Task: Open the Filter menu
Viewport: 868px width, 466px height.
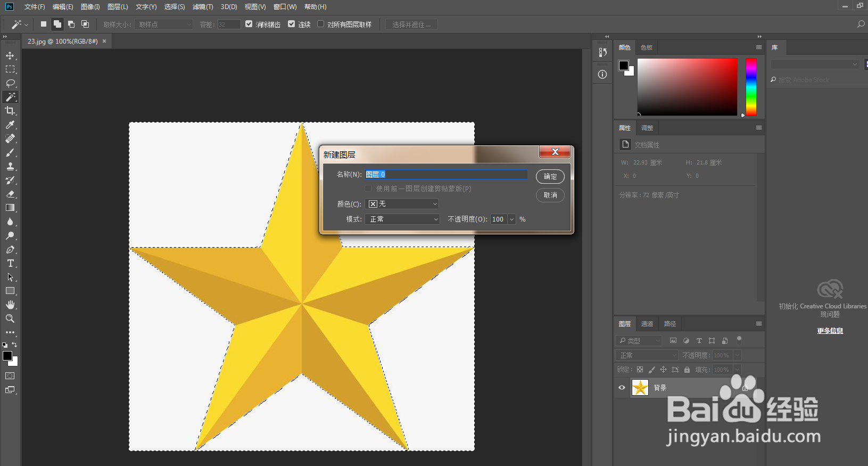Action: (x=203, y=7)
